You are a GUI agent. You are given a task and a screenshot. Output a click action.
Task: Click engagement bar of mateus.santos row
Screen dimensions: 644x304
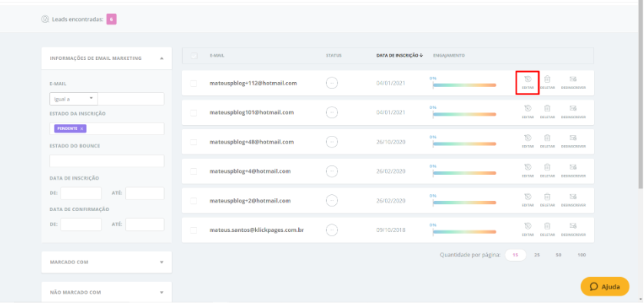point(464,232)
